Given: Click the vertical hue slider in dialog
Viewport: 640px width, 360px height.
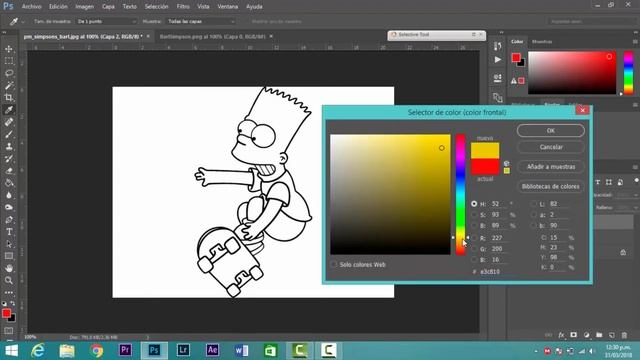Looking at the screenshot, I should (x=460, y=194).
